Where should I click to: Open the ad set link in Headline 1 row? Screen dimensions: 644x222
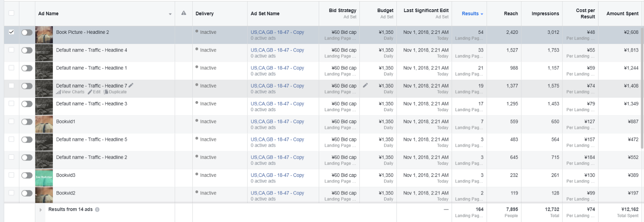click(277, 68)
